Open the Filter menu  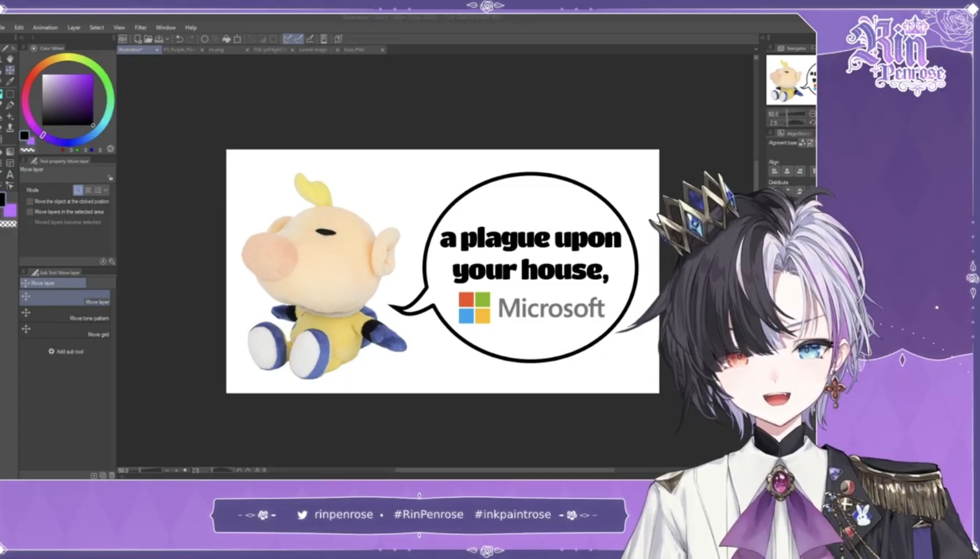140,27
